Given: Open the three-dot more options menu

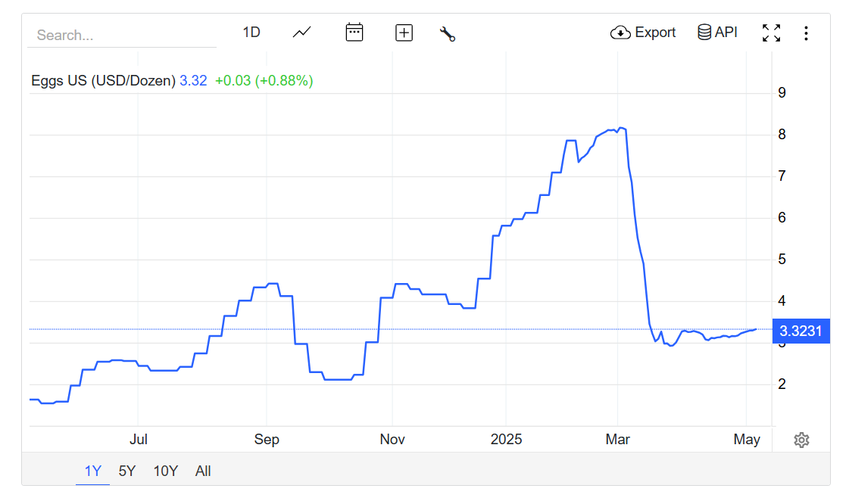Looking at the screenshot, I should click(x=806, y=33).
